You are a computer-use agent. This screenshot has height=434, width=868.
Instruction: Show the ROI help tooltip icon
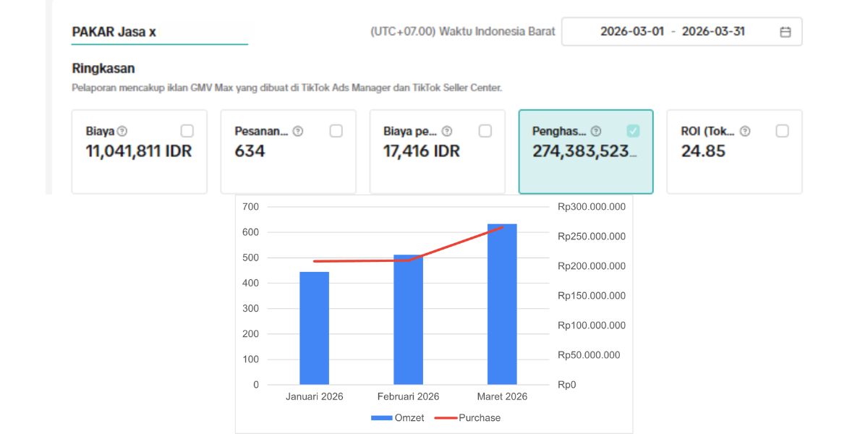(x=745, y=131)
